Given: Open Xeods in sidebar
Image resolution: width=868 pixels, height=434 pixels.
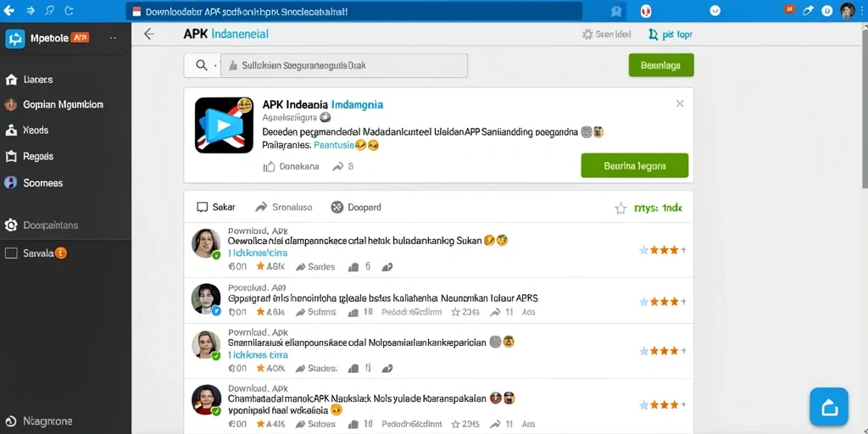Looking at the screenshot, I should pos(26,131).
